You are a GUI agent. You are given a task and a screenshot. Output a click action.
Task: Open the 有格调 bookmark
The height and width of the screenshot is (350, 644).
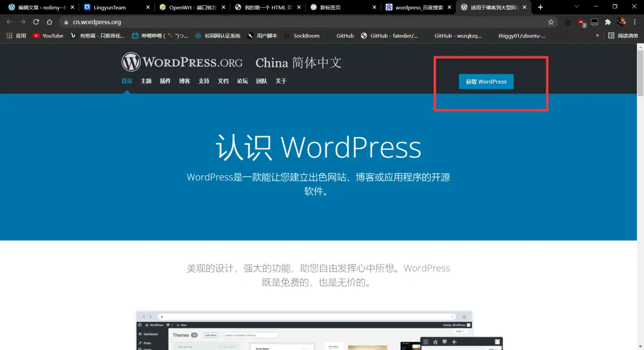coord(97,36)
